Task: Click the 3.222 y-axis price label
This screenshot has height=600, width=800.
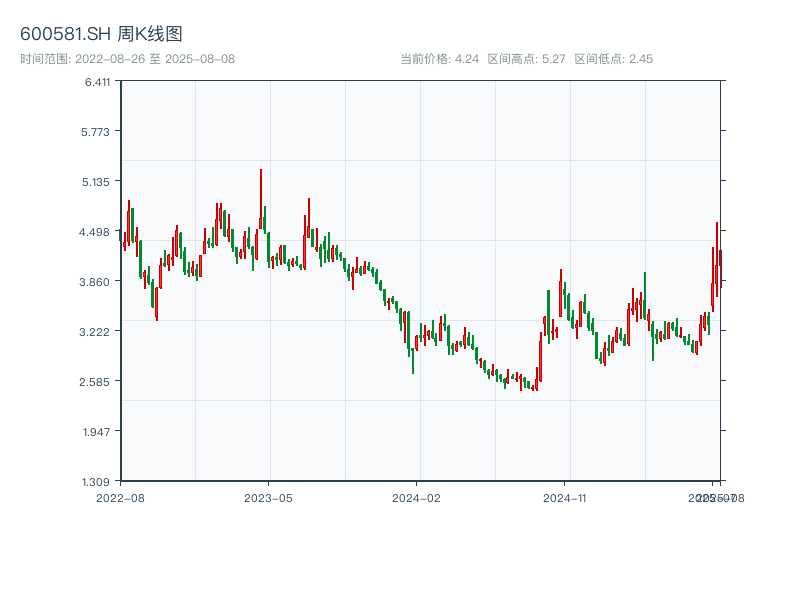Action: pyautogui.click(x=97, y=331)
